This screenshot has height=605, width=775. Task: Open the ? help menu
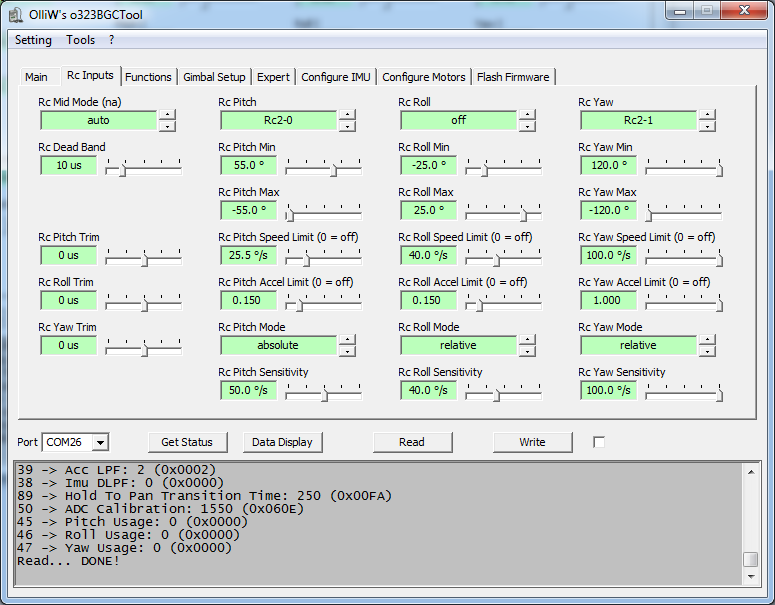click(x=112, y=40)
